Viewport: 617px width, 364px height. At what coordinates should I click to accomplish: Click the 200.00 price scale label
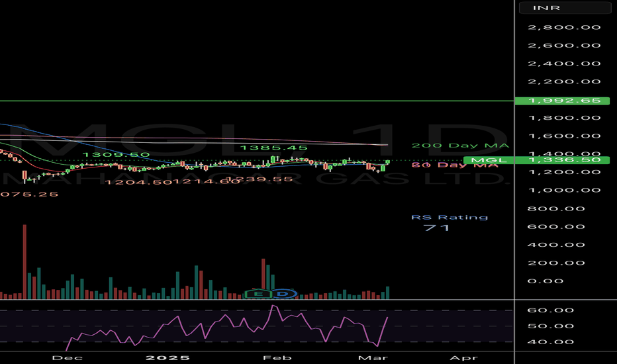pos(556,263)
